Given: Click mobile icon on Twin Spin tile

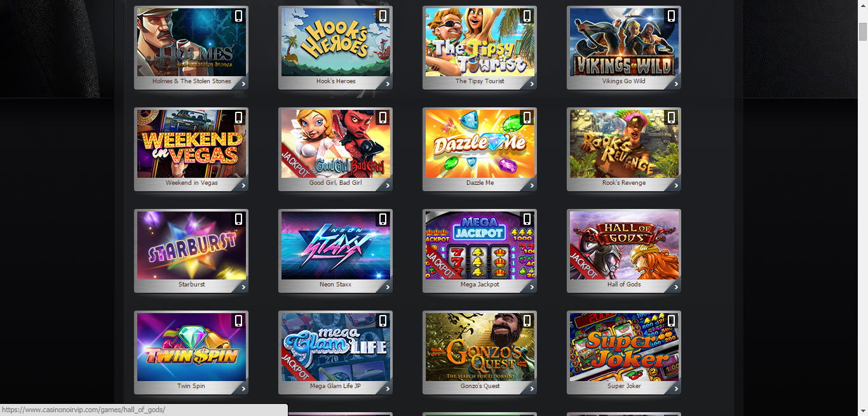Looking at the screenshot, I should point(239,321).
